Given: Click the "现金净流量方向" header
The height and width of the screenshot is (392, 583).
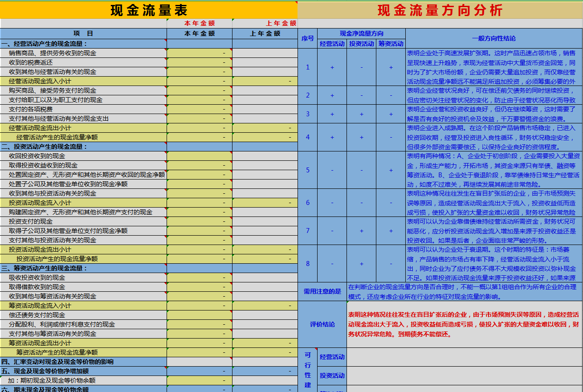Looking at the screenshot, I should tap(361, 34).
